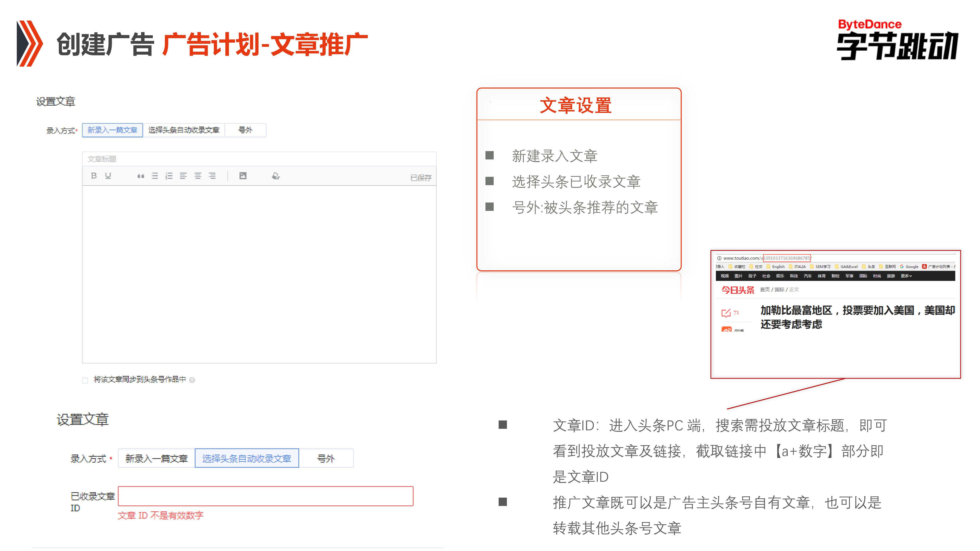
Task: Select the upper 新录入一篇文章 entry option
Action: pos(112,131)
